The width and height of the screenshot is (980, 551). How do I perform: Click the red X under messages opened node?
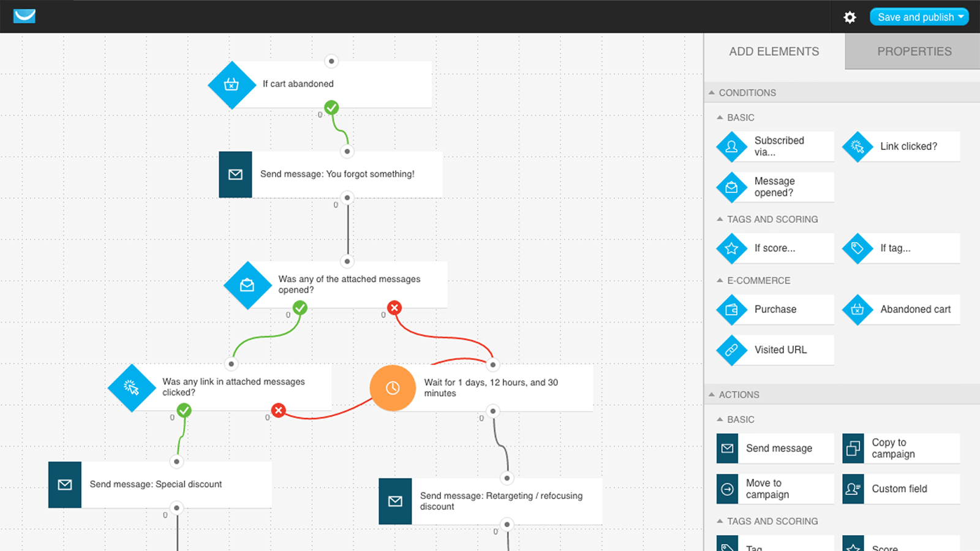point(394,307)
